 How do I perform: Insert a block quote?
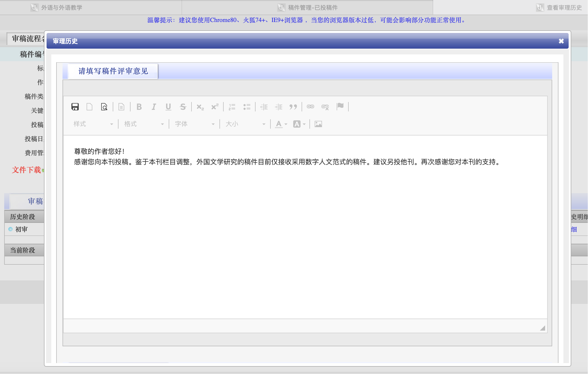point(293,107)
